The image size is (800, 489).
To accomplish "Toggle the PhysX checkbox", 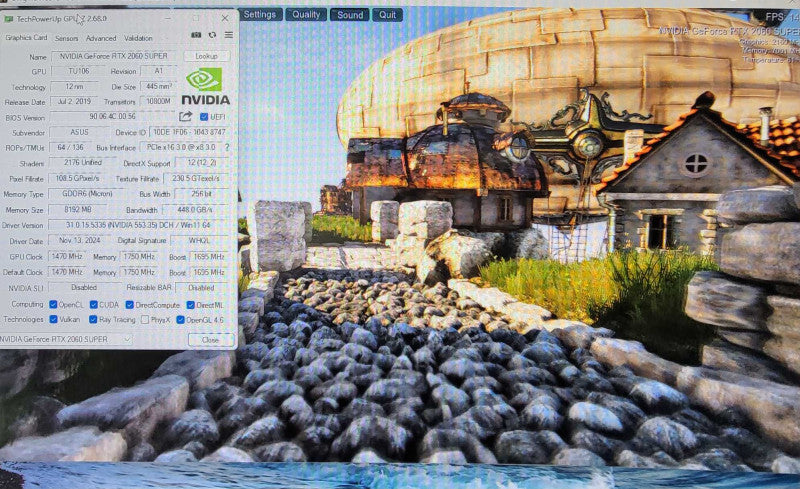I will (145, 320).
